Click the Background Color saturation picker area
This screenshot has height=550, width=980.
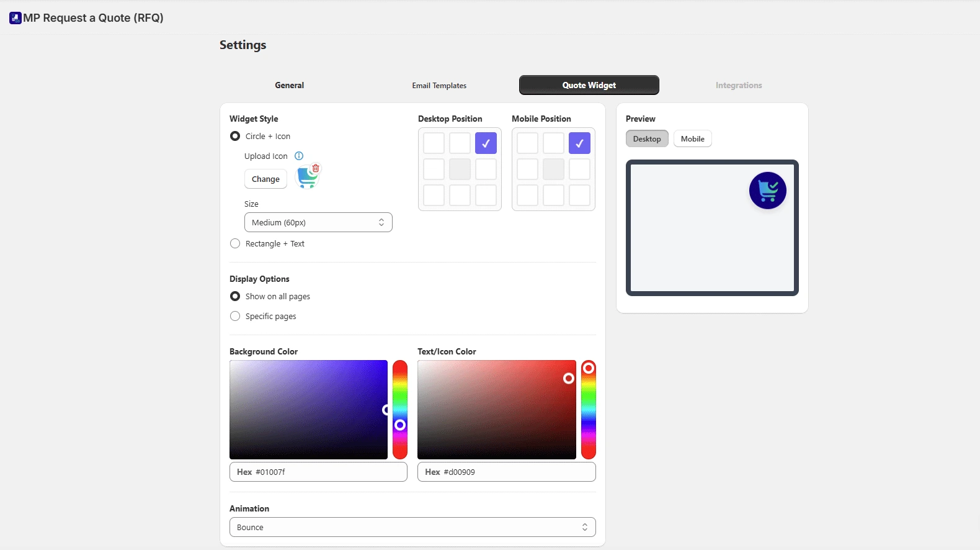coord(308,410)
